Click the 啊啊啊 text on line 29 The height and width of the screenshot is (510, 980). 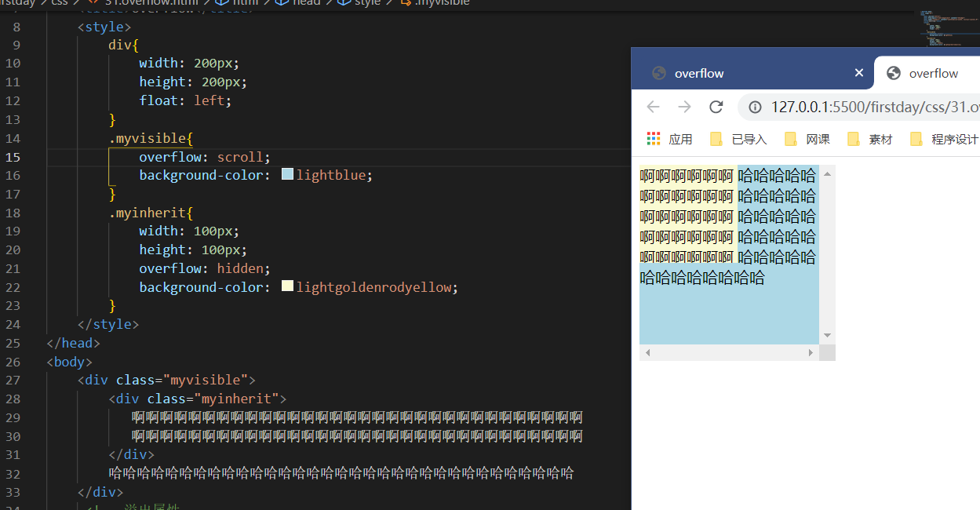tap(357, 417)
